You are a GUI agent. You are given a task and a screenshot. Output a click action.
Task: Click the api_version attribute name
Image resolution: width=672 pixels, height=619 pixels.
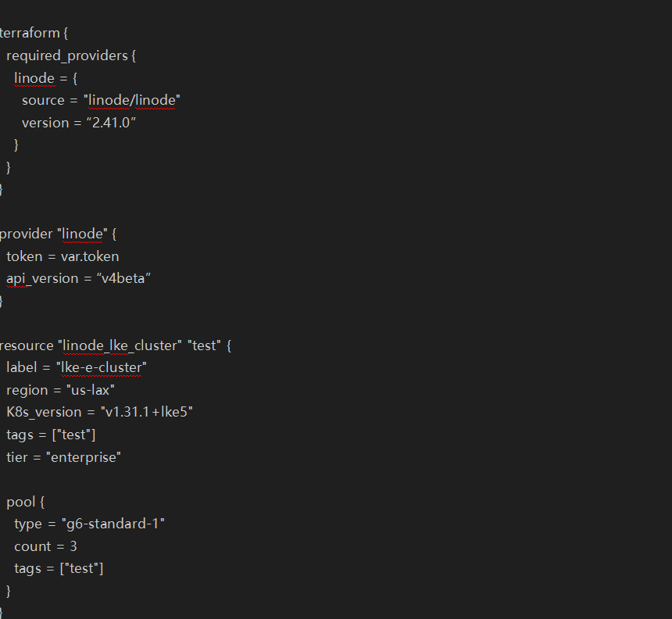click(43, 278)
